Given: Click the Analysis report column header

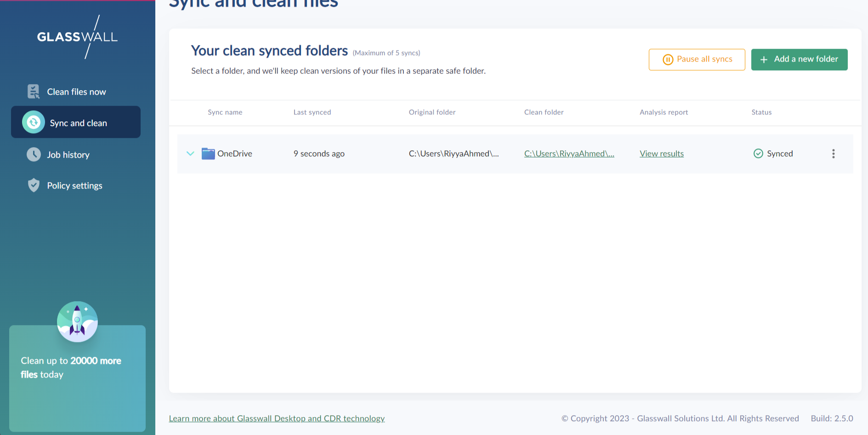Looking at the screenshot, I should [664, 112].
